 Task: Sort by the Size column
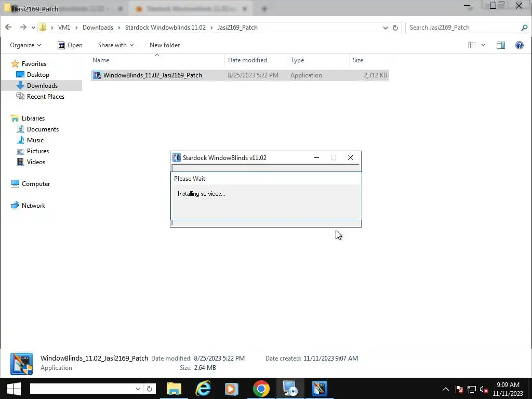click(370, 60)
